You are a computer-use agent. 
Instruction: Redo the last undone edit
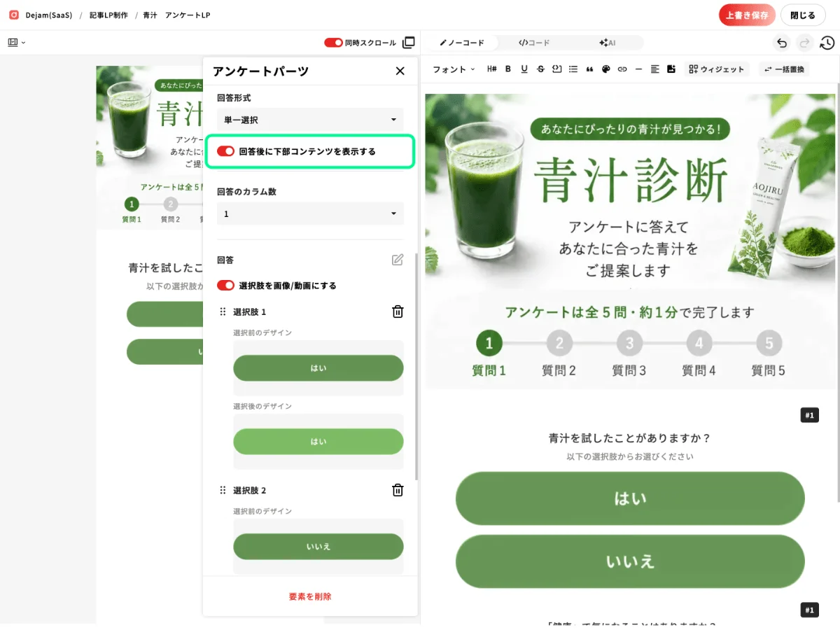click(x=804, y=43)
